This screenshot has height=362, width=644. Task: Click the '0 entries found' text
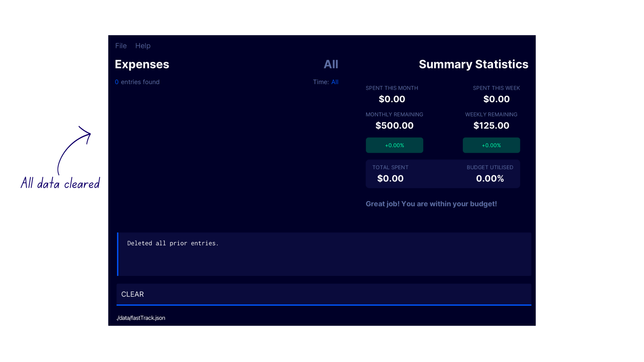click(137, 82)
